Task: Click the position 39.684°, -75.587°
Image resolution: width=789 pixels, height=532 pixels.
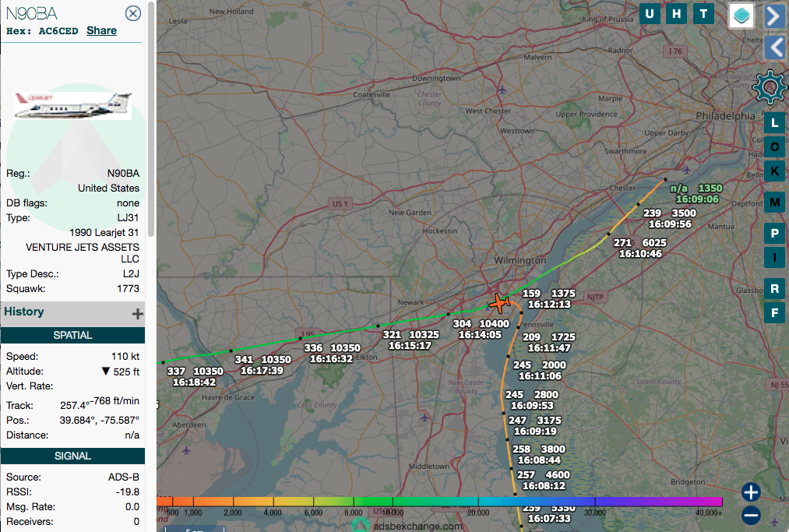Action: [100, 421]
